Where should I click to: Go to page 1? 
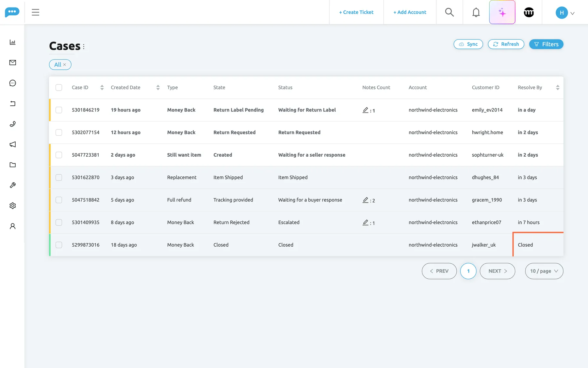pyautogui.click(x=468, y=271)
